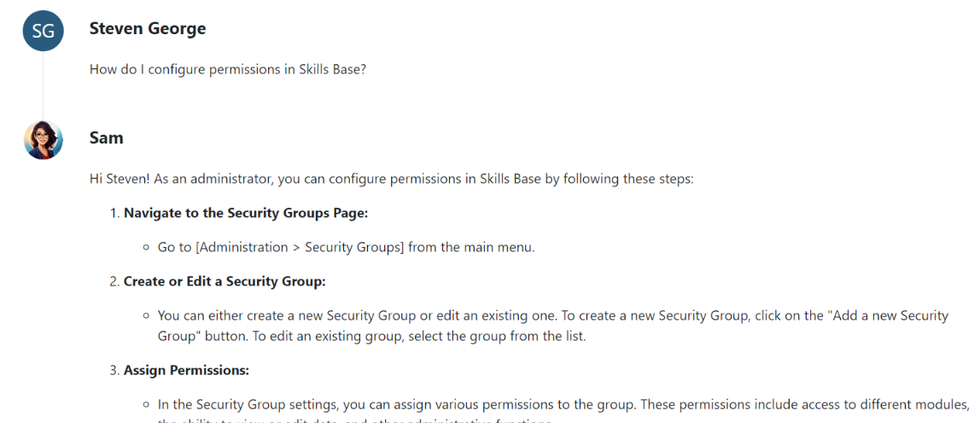Click the SG initials avatar
Screen dimensions: 980x423
43,32
